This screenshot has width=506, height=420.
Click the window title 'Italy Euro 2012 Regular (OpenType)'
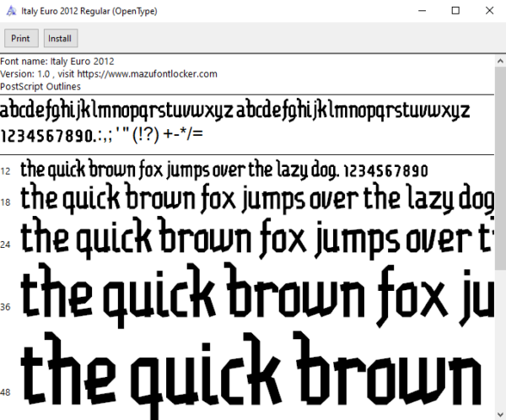[x=89, y=11]
